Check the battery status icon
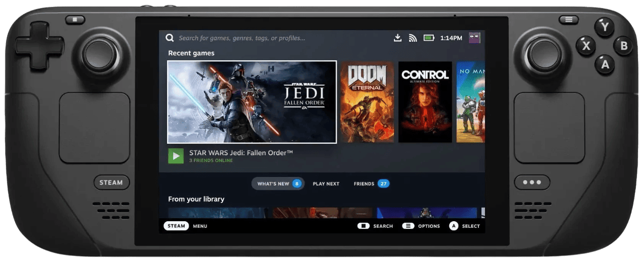644x275 pixels. 429,38
